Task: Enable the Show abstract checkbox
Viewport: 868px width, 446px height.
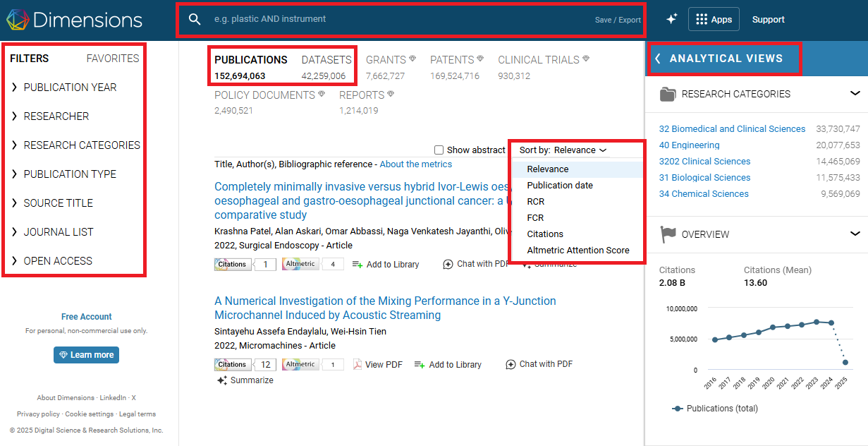Action: [x=439, y=150]
